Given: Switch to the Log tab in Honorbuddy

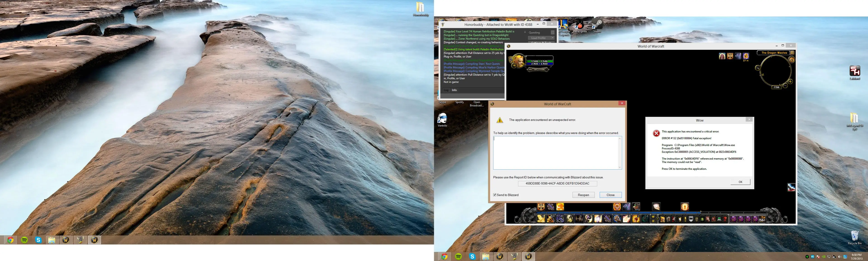Looking at the screenshot, I should (446, 90).
